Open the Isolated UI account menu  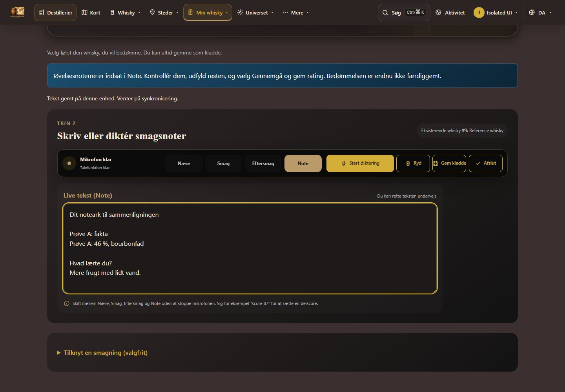496,13
